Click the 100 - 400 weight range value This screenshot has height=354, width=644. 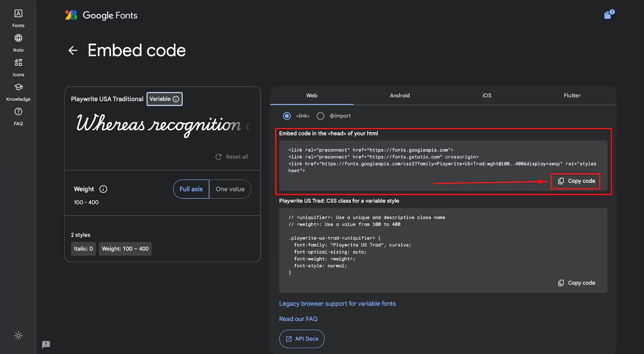(x=86, y=202)
